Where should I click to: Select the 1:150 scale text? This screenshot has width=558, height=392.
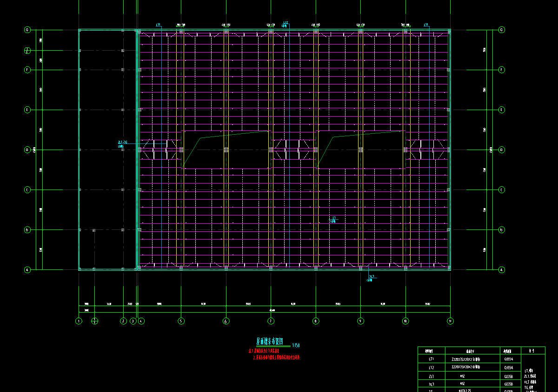[x=296, y=346]
